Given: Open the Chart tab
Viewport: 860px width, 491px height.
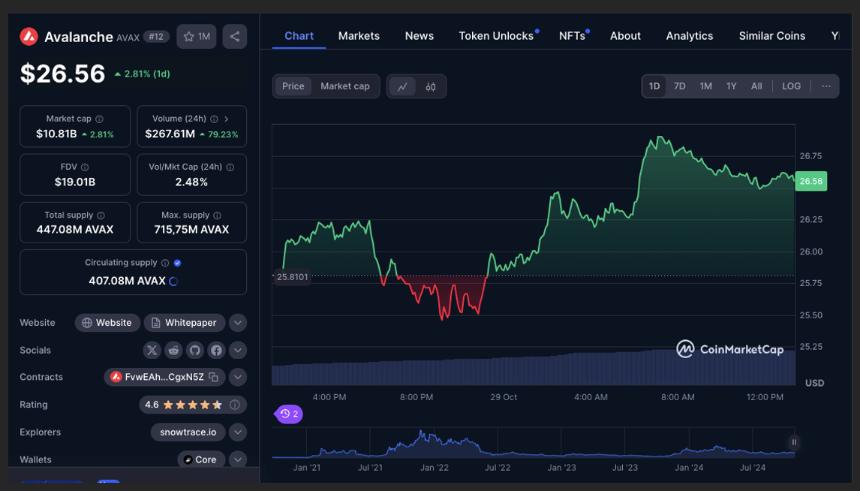Looking at the screenshot, I should pyautogui.click(x=299, y=36).
